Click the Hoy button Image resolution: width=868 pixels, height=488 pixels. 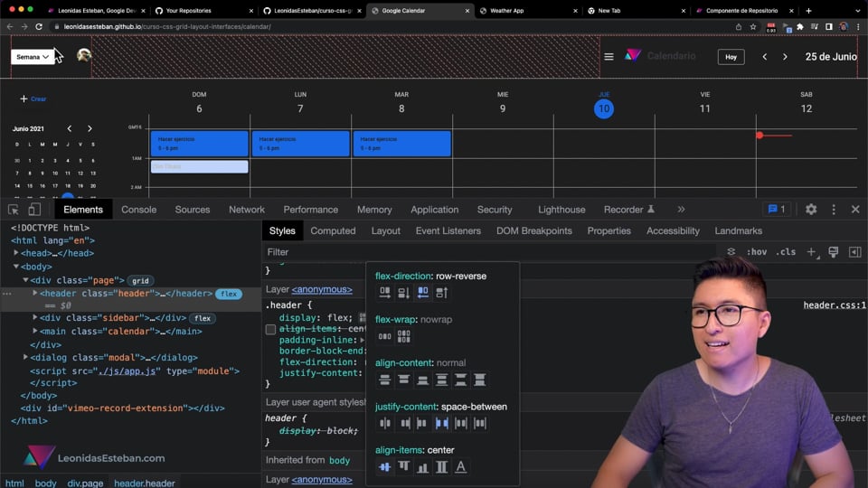(731, 56)
